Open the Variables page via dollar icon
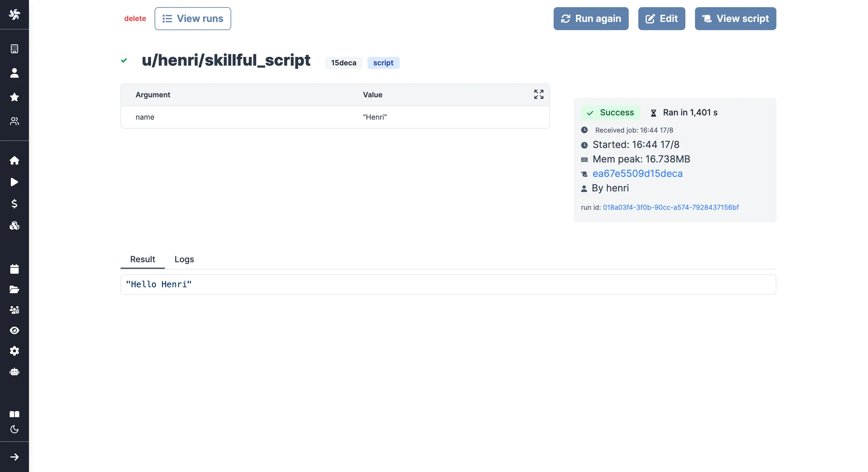This screenshot has width=868, height=472. [15, 204]
